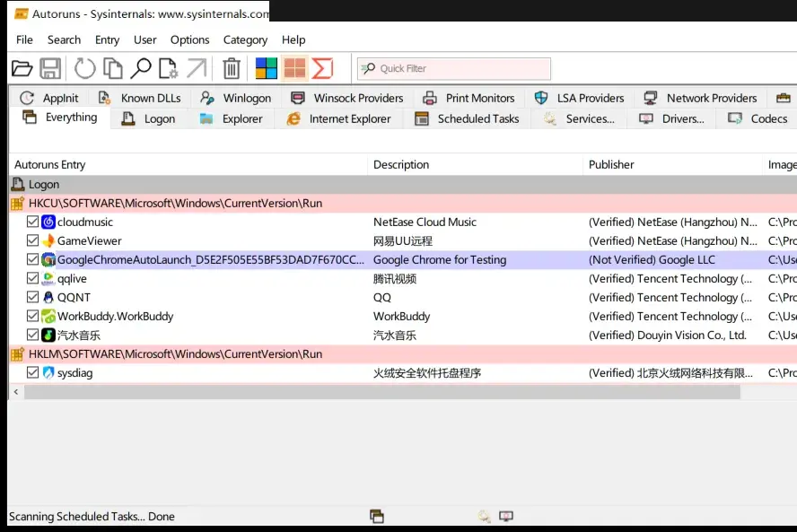Click the horizontal scrollbar thumb
Viewport: 797px width, 532px height.
click(x=382, y=392)
